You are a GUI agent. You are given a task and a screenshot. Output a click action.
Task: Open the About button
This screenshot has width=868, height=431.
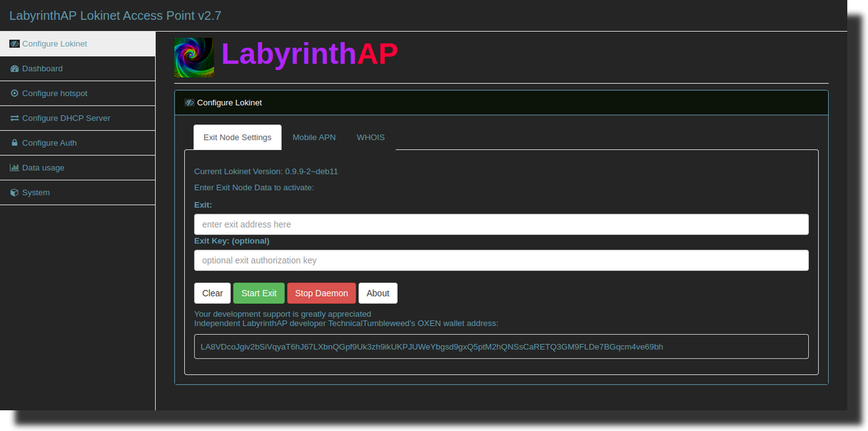[x=378, y=293]
